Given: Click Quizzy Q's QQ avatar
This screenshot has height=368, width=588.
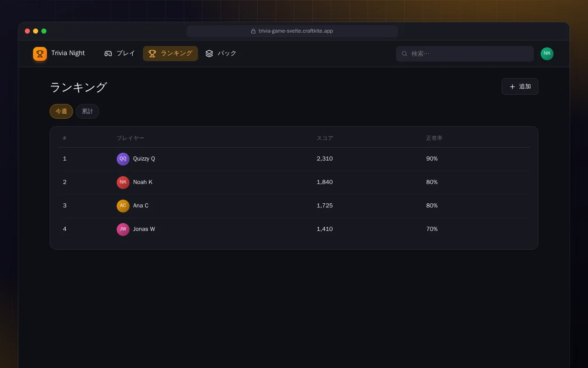Looking at the screenshot, I should (x=123, y=159).
